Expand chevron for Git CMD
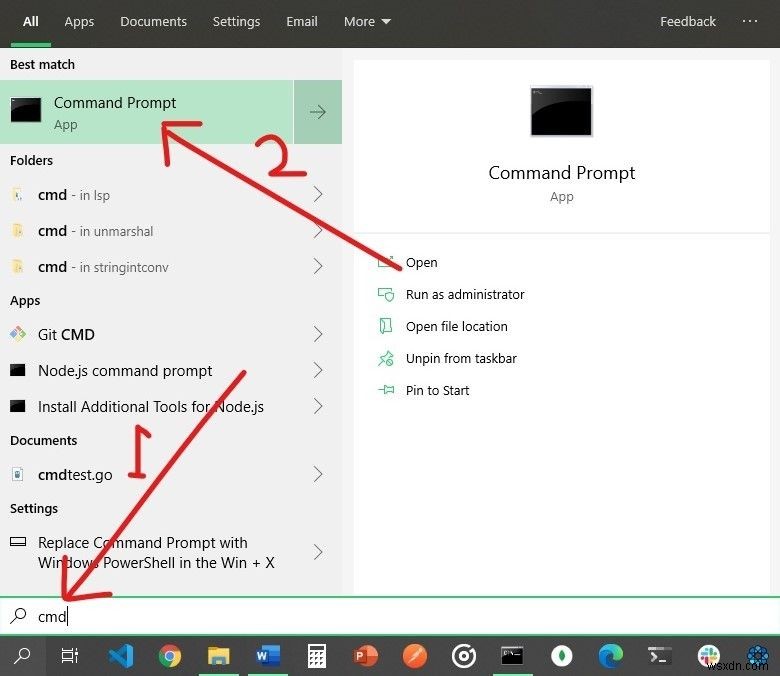 pos(318,334)
